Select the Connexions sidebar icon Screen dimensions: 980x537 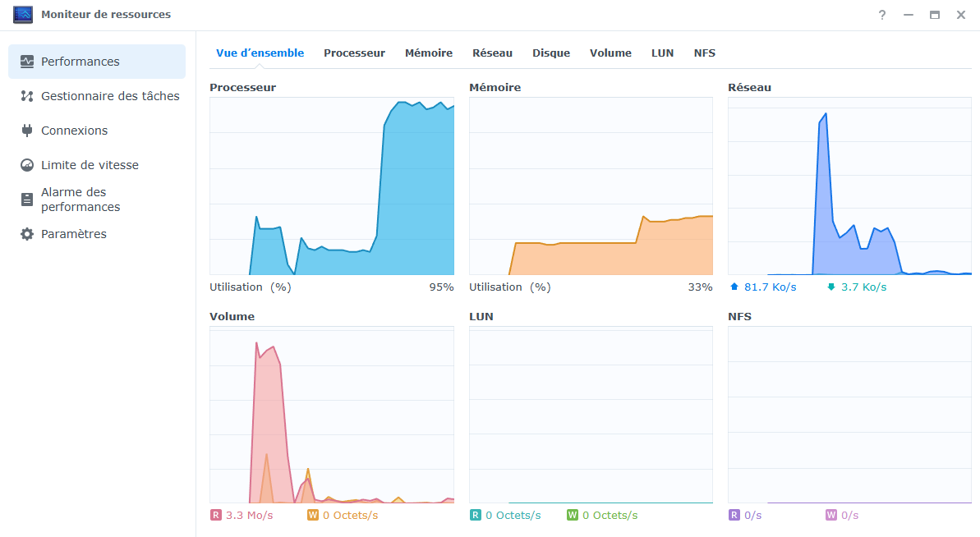coord(27,130)
